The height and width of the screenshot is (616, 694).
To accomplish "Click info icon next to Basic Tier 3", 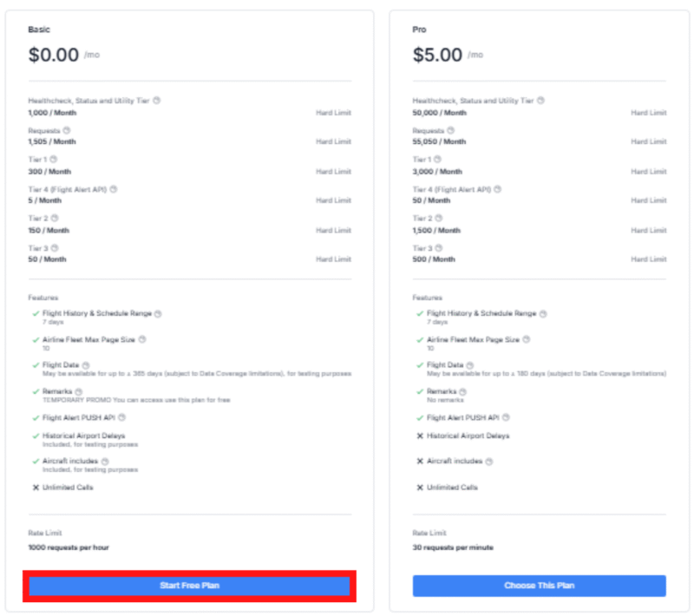I will [53, 248].
